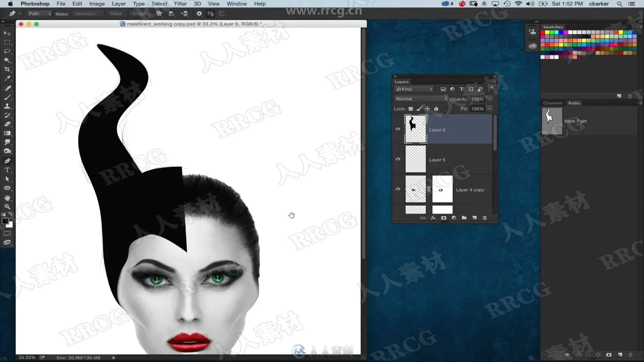This screenshot has width=644, height=362.
Task: Toggle the pixel layer filter
Action: 443,89
